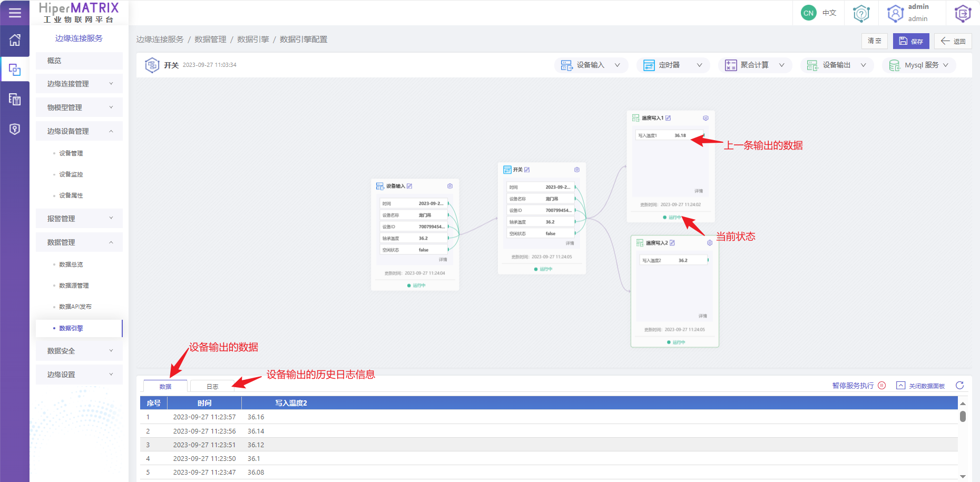
Task: Open 详情 on 设备输入 node
Action: pos(443,260)
